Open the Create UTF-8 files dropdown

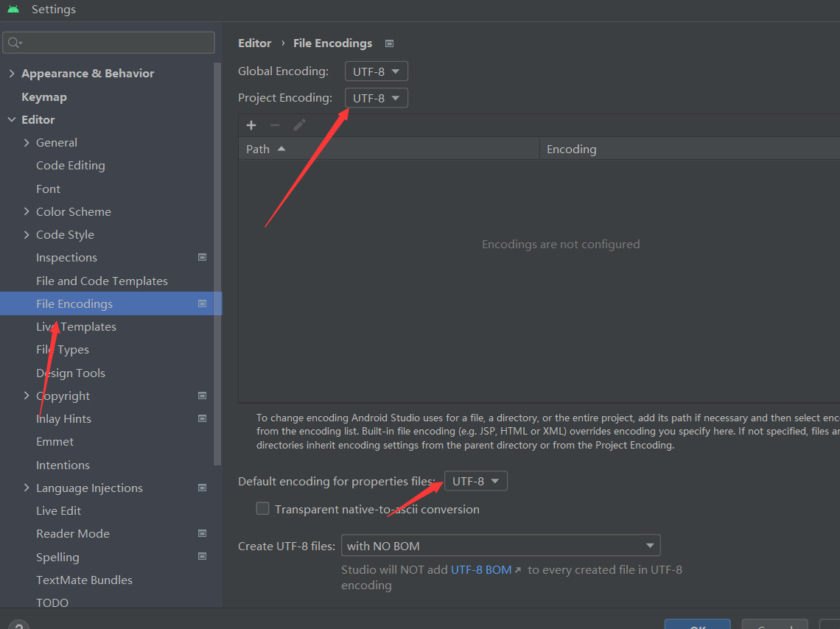point(500,546)
